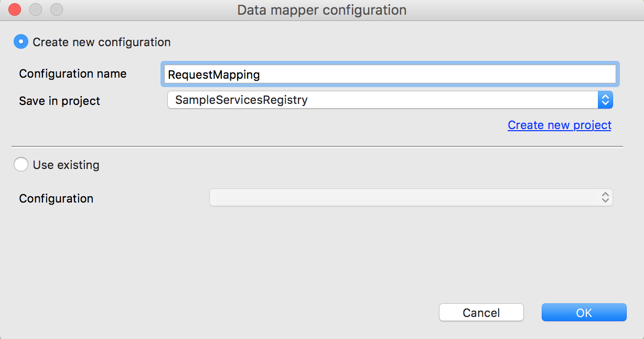Follow the Create new project link

click(x=559, y=125)
